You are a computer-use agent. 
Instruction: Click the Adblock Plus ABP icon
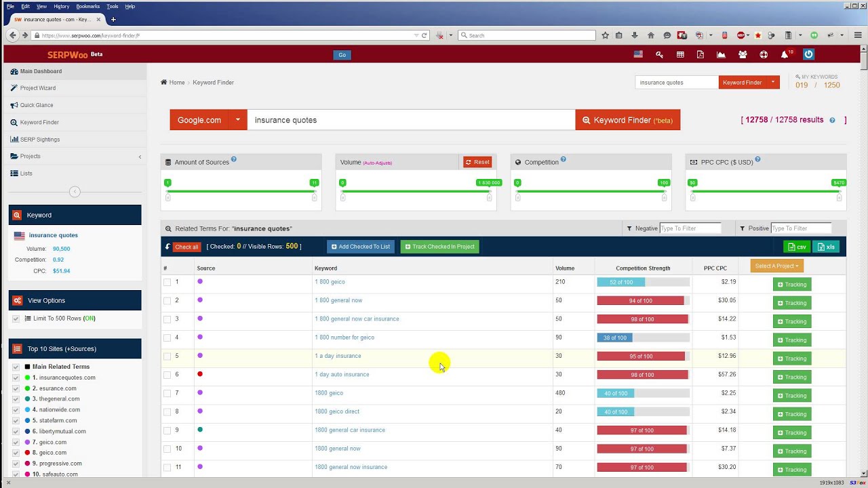point(741,35)
